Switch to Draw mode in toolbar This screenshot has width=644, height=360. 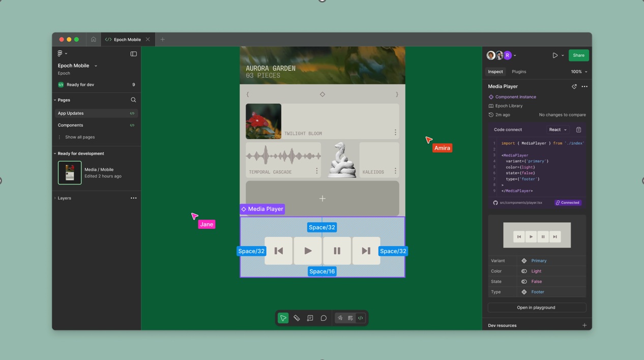click(x=340, y=318)
